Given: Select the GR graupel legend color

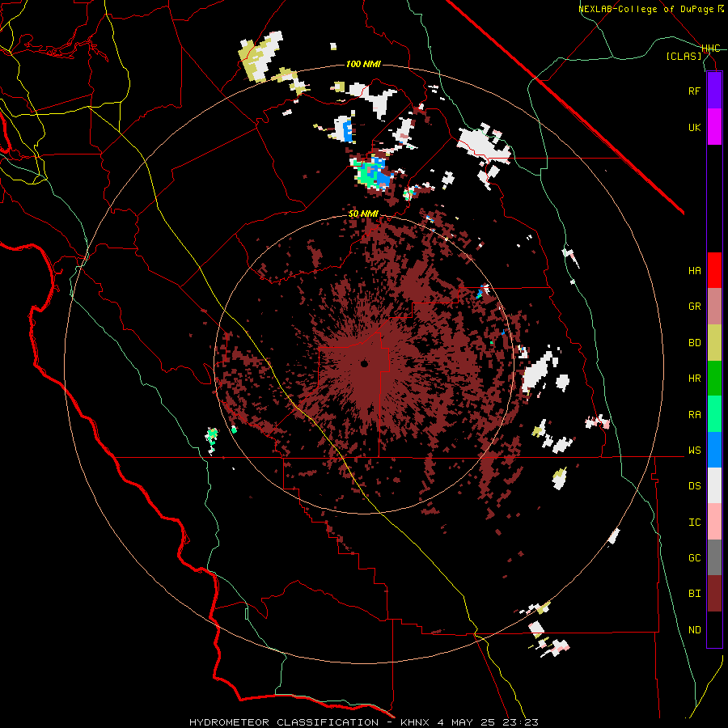Looking at the screenshot, I should click(714, 307).
